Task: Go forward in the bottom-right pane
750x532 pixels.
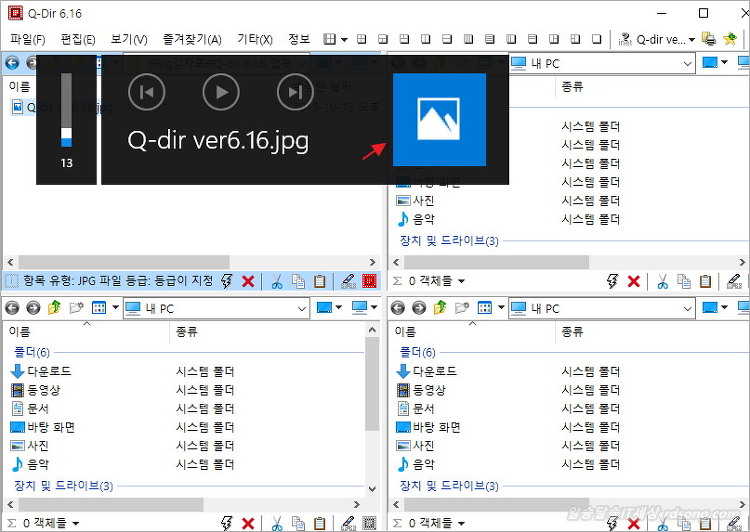Action: [x=419, y=308]
